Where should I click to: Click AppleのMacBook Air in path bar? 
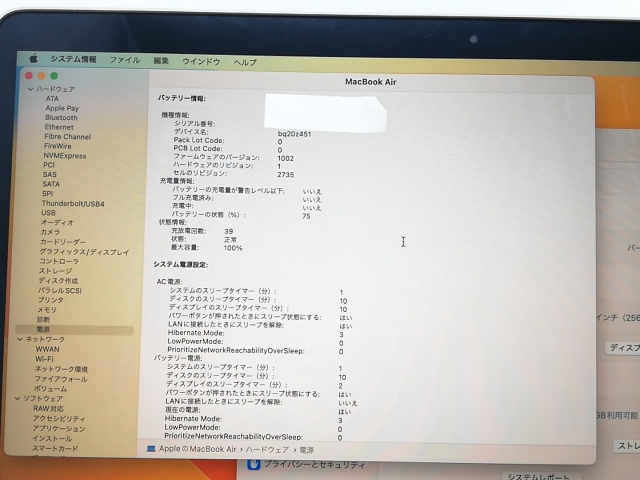[x=198, y=449]
